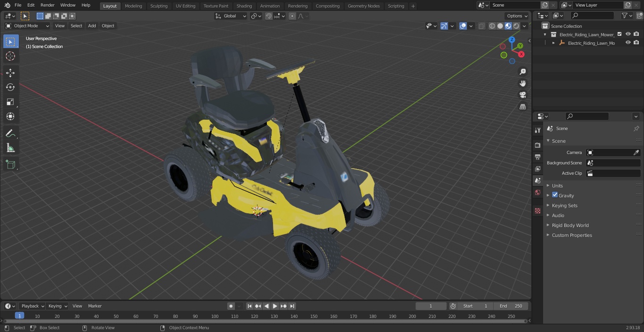Toggle the camera view icon
Image resolution: width=644 pixels, height=332 pixels.
[522, 95]
